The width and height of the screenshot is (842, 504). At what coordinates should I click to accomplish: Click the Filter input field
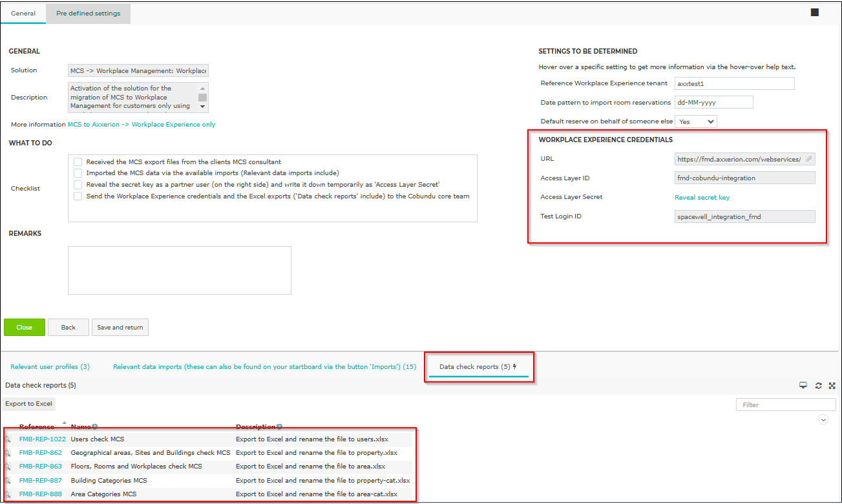(786, 404)
